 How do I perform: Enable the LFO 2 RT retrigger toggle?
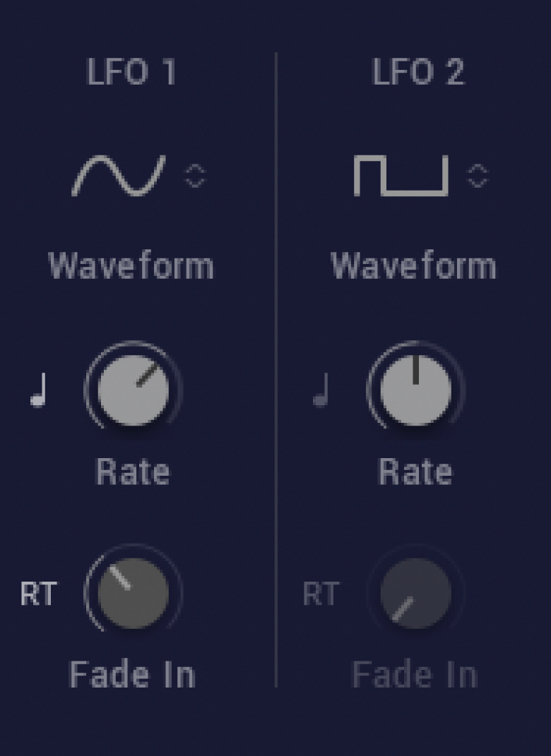[321, 594]
